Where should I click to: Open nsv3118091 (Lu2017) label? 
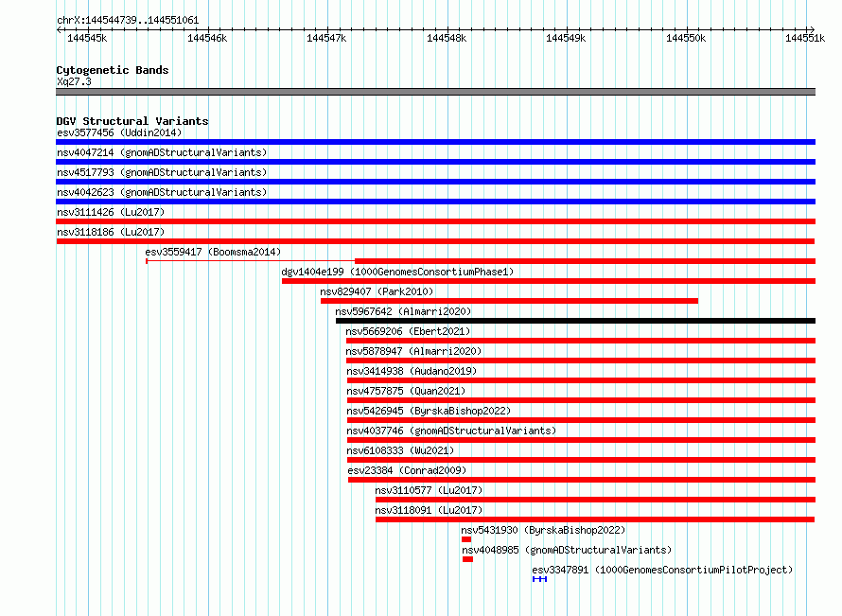429,510
